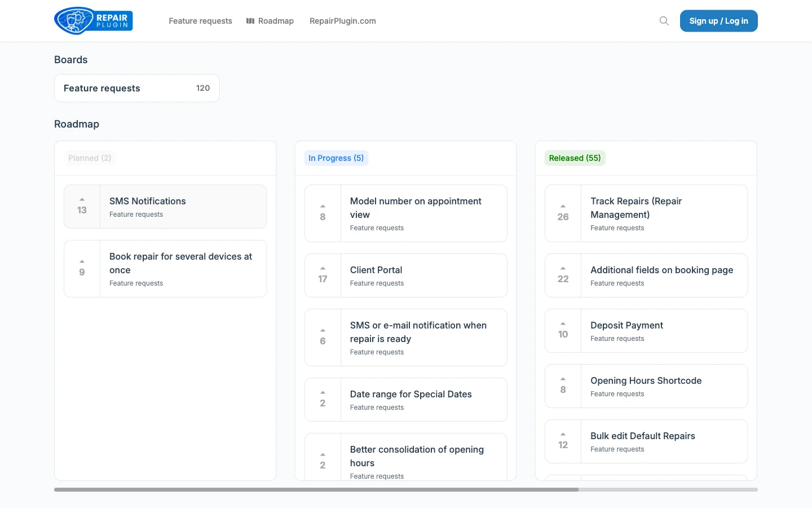Open the search icon in the header
812x508 pixels.
coord(664,20)
